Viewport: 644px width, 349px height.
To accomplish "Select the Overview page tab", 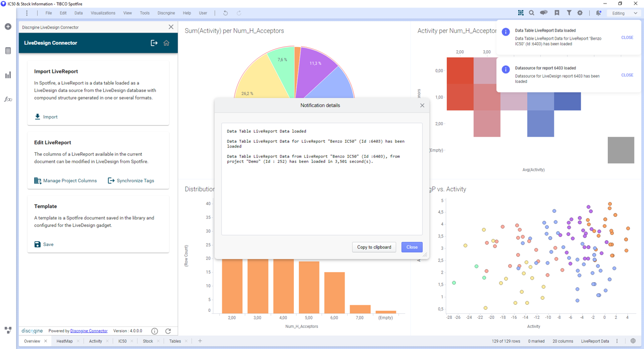I will [32, 341].
